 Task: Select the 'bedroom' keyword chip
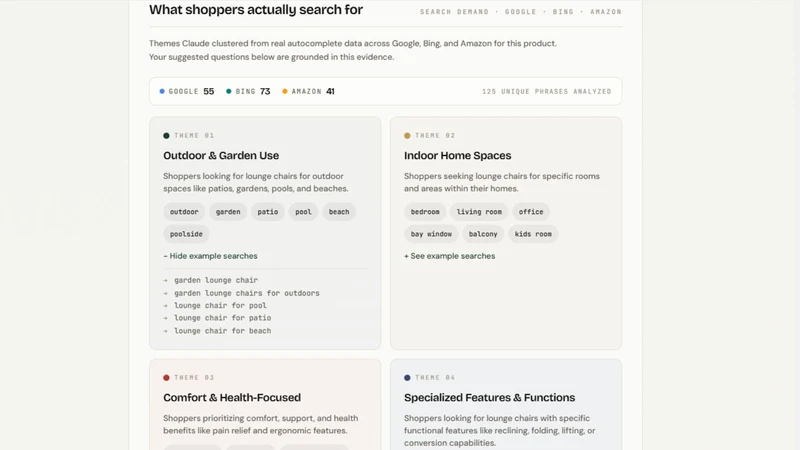[x=425, y=212]
